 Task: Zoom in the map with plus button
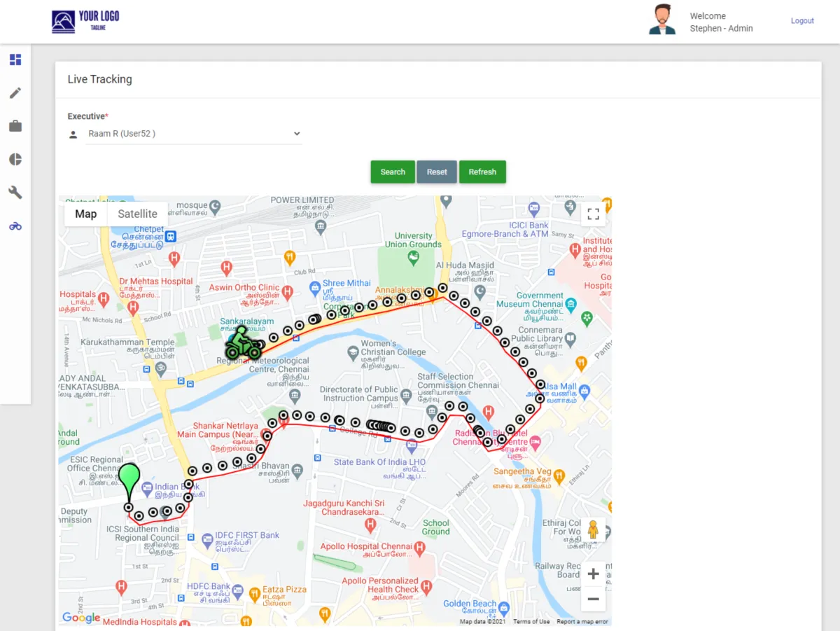tap(594, 574)
